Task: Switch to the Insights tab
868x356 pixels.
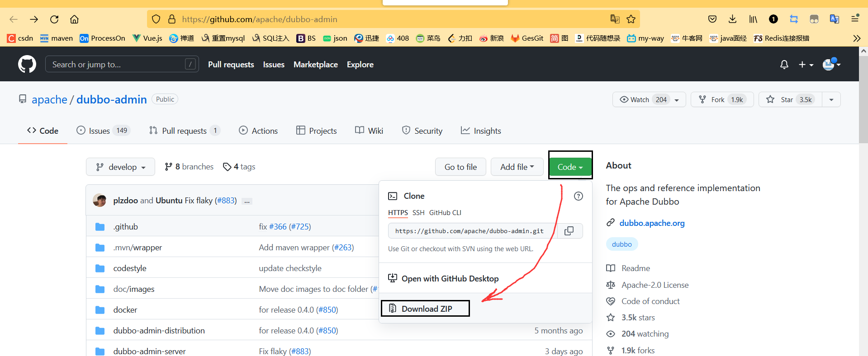Action: click(481, 131)
